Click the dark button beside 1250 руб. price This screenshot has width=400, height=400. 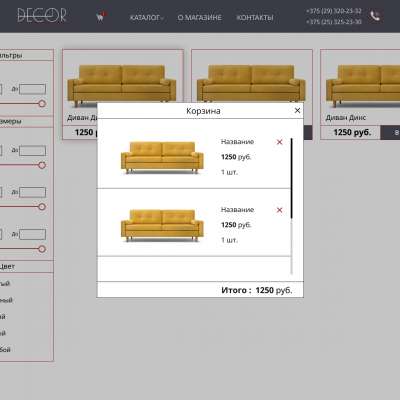pos(390,132)
